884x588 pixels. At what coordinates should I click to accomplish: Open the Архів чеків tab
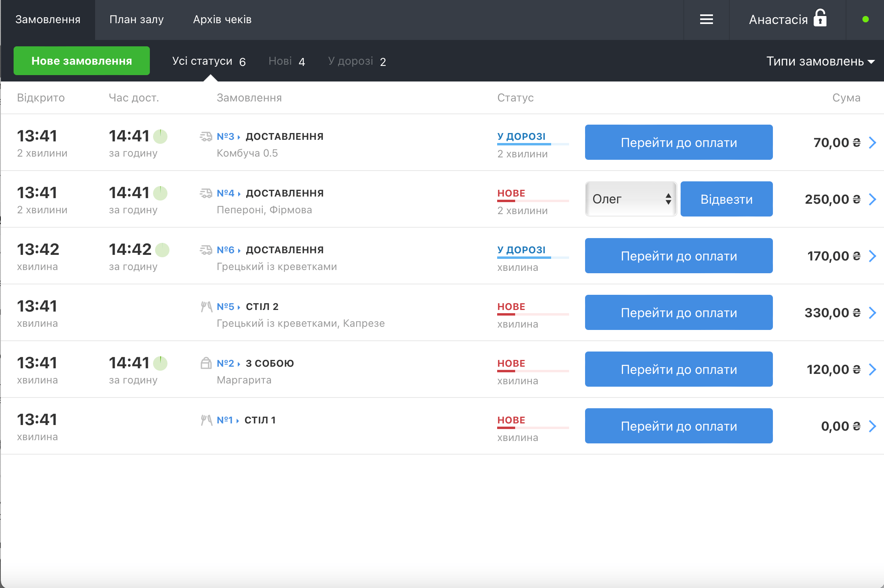222,20
